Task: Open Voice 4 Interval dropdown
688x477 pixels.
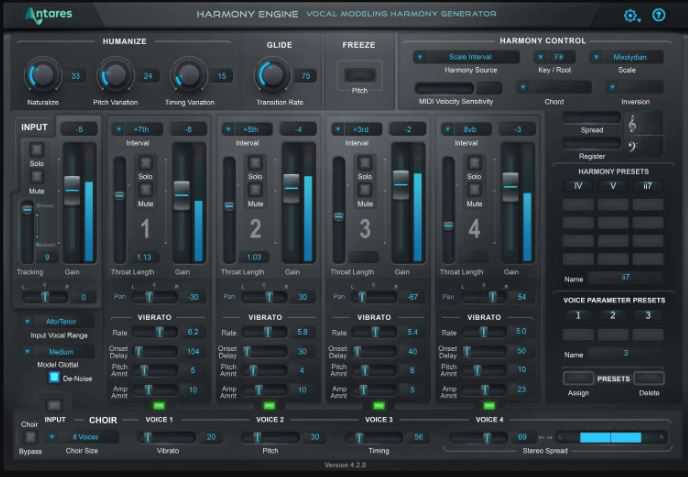Action: (x=466, y=129)
